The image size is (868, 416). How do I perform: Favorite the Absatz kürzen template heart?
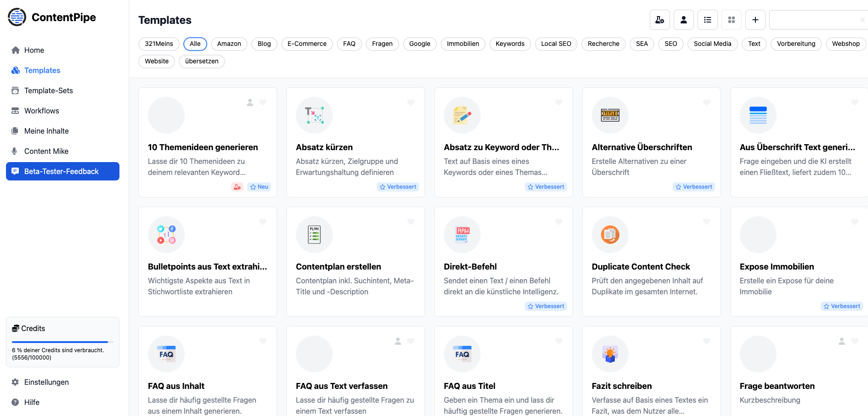click(411, 102)
